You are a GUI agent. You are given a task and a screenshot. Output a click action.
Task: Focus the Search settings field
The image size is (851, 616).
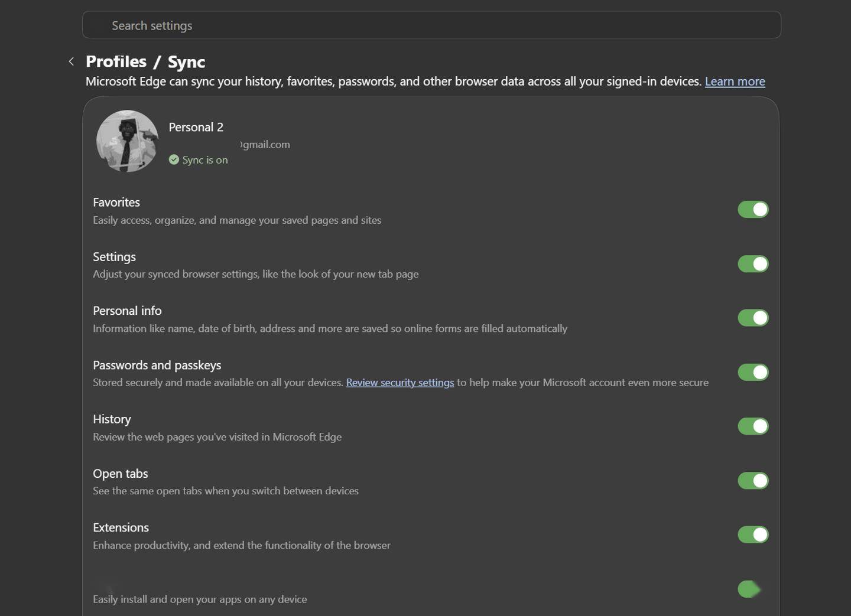431,25
